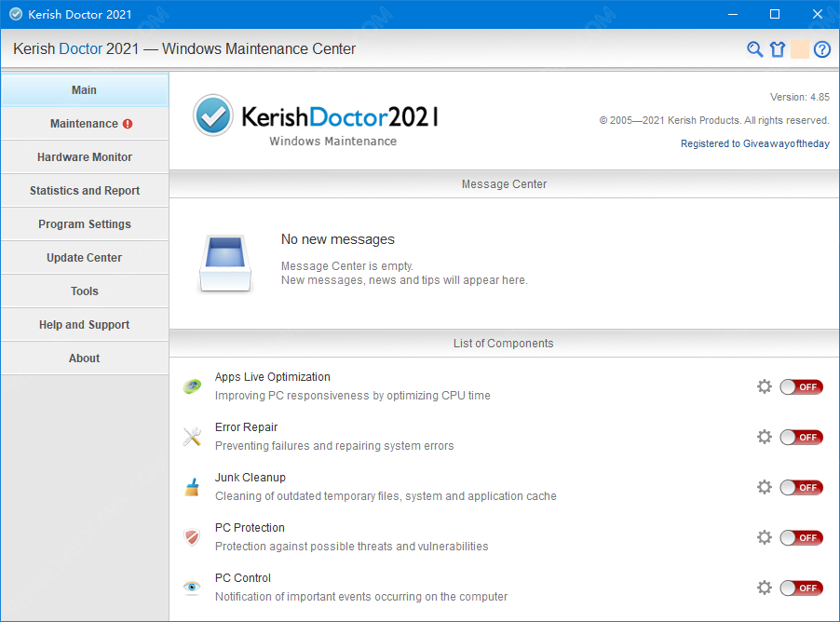Screen dimensions: 840x622
Task: Click the Maintenance red alert badge
Action: point(128,124)
